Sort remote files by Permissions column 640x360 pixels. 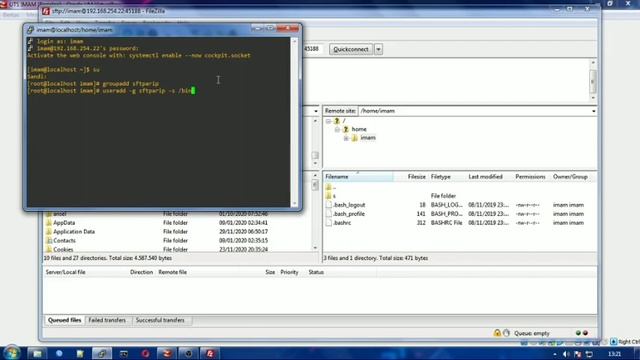(x=530, y=177)
